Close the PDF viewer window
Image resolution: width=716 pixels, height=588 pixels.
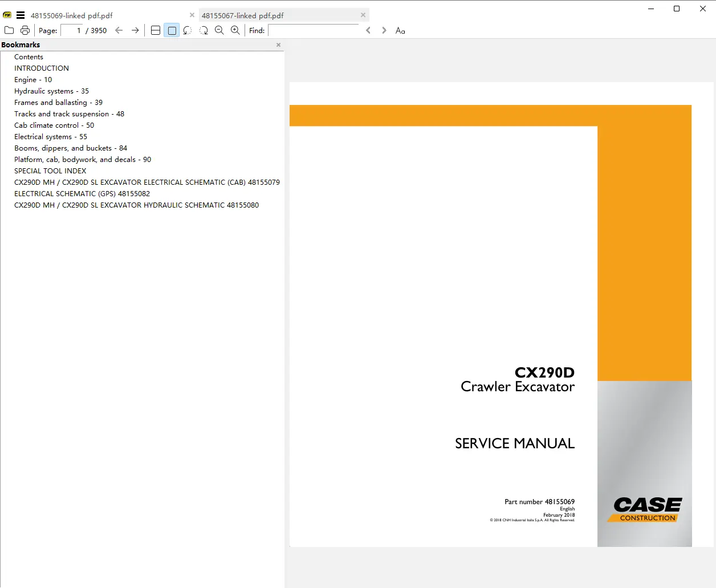(x=703, y=9)
